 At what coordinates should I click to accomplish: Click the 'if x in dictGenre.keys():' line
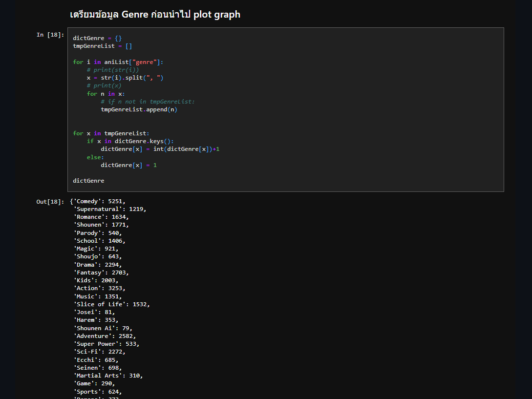130,141
